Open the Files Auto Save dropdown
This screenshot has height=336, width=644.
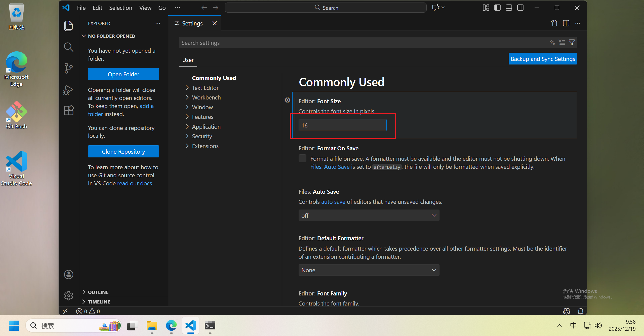pyautogui.click(x=369, y=215)
